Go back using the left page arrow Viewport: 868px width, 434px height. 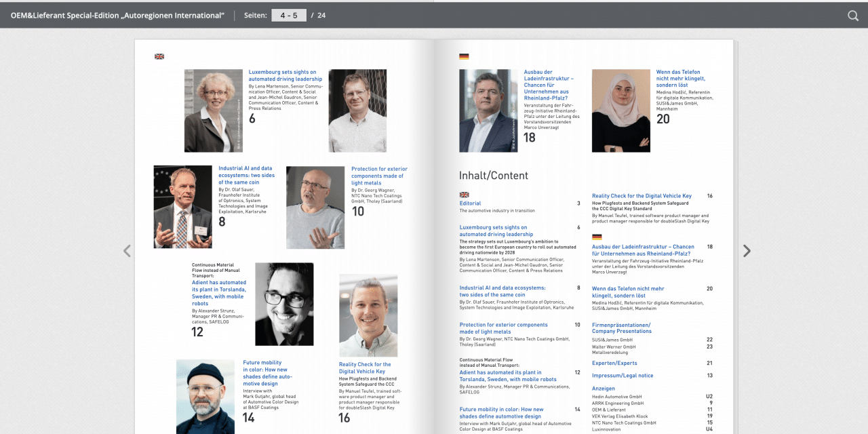[126, 251]
